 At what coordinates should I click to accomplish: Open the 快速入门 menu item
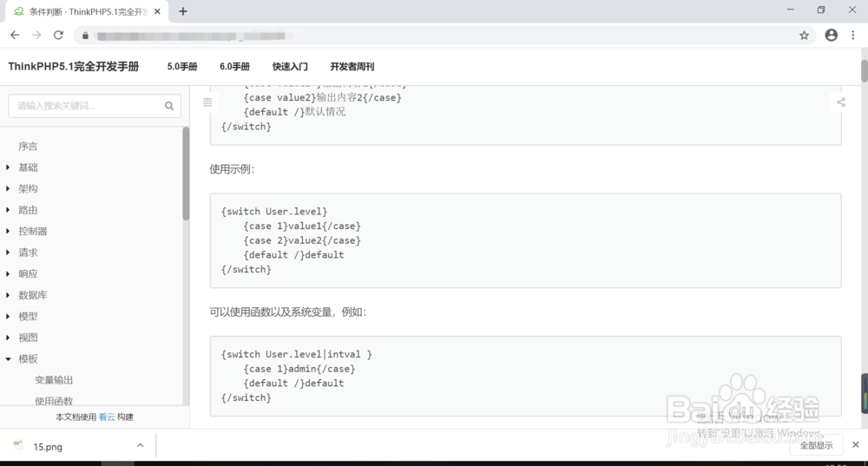[290, 67]
